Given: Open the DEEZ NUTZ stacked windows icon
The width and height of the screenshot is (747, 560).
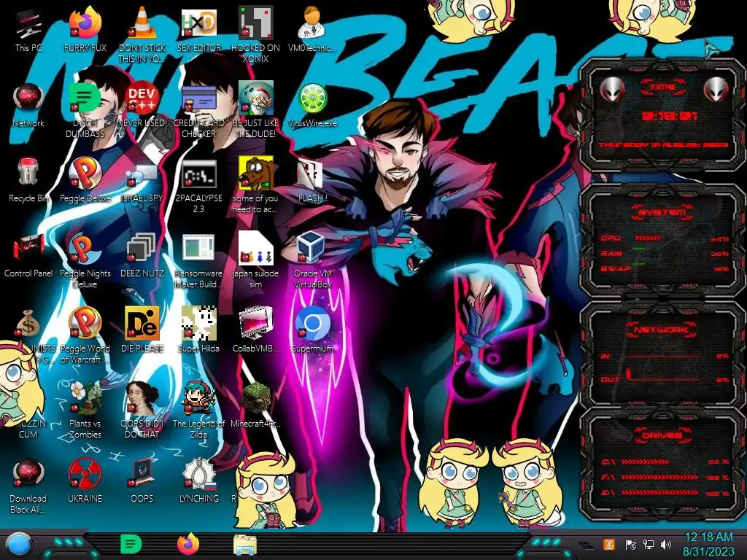Looking at the screenshot, I should click(x=142, y=256).
